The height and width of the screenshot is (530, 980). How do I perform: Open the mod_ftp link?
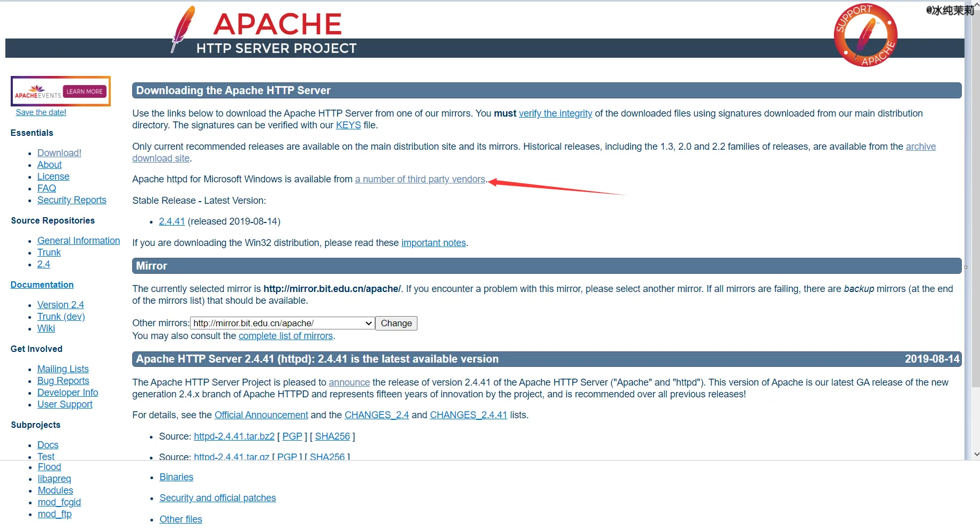tap(55, 514)
